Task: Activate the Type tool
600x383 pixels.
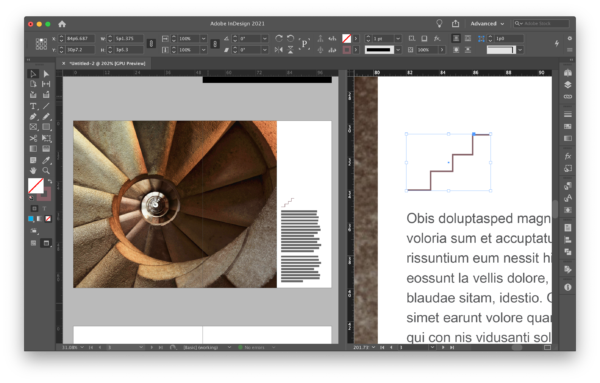Action: (33, 106)
